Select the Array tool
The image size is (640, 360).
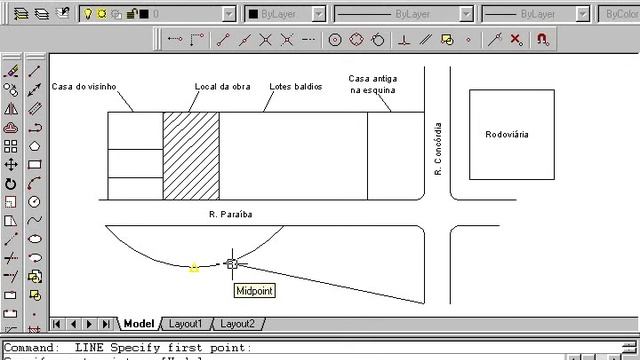11,146
